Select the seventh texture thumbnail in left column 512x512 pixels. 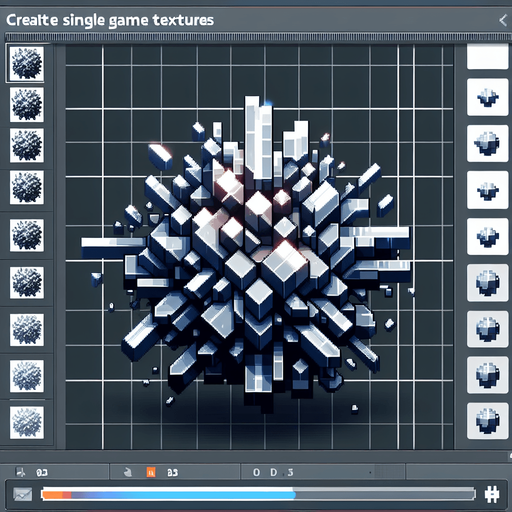coord(27,330)
